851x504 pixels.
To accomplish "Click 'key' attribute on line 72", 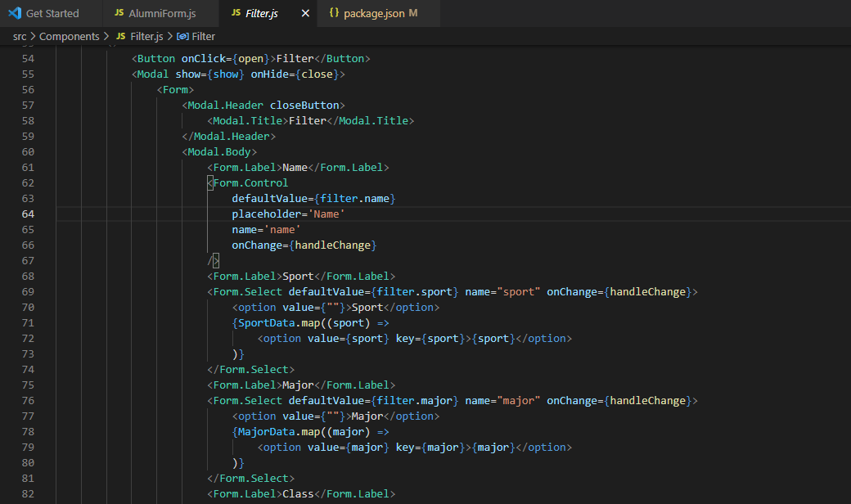I will pyautogui.click(x=405, y=339).
